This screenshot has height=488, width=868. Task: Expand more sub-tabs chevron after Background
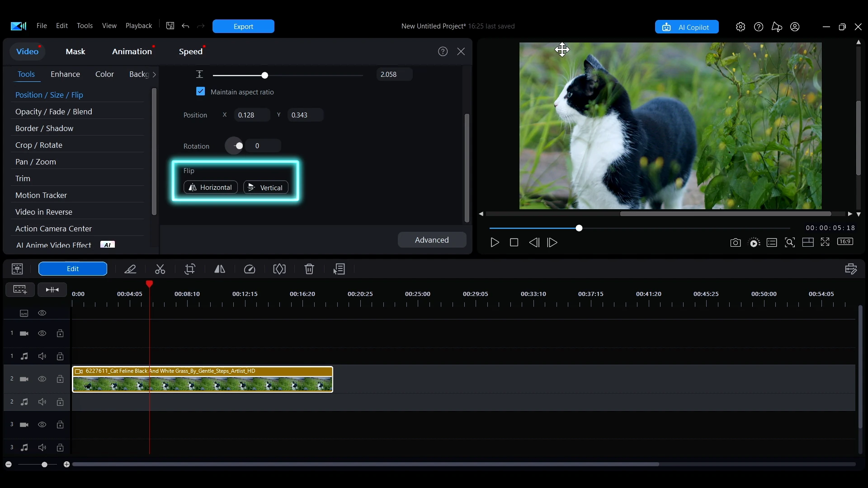[154, 75]
